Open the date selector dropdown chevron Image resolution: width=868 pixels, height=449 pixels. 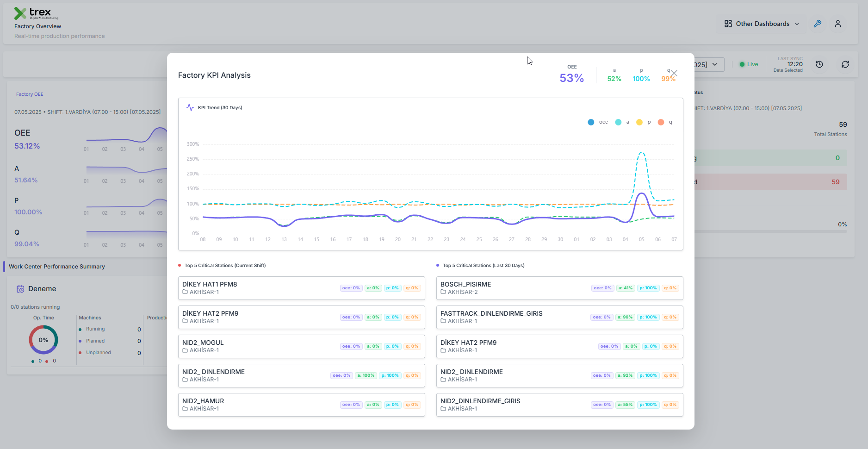coord(715,64)
